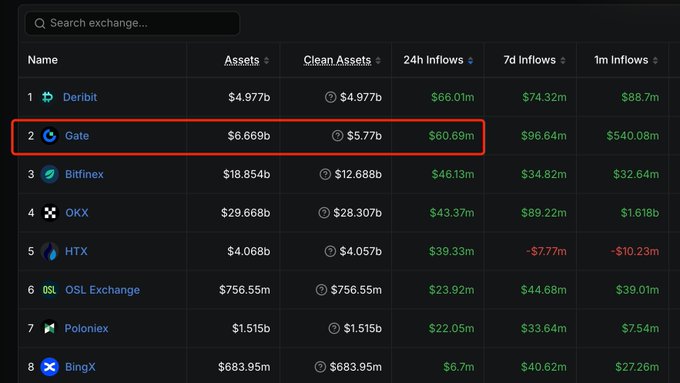Open the HTX exchange link
The width and height of the screenshot is (680, 383).
pyautogui.click(x=76, y=251)
